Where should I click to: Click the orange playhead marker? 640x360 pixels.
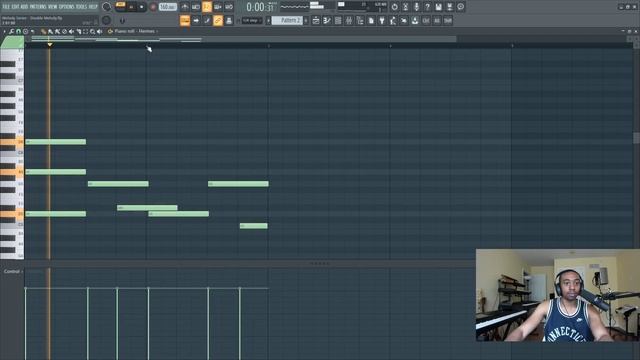click(x=49, y=44)
